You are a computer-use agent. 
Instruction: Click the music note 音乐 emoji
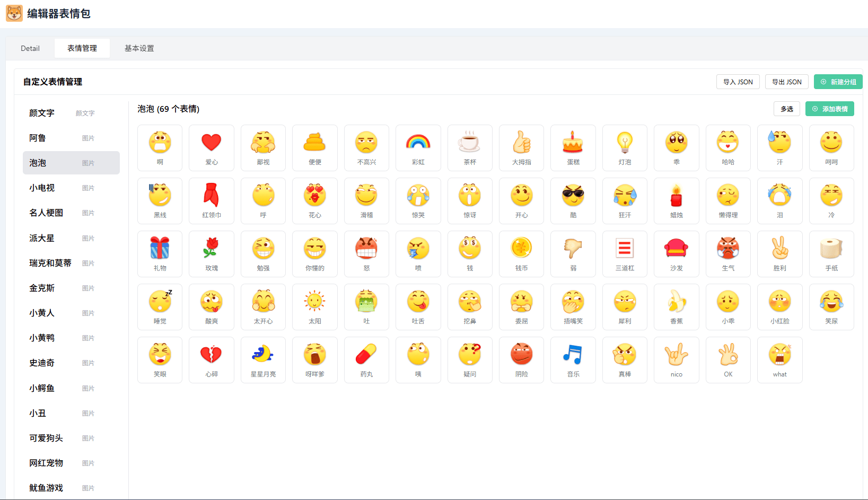[573, 359]
